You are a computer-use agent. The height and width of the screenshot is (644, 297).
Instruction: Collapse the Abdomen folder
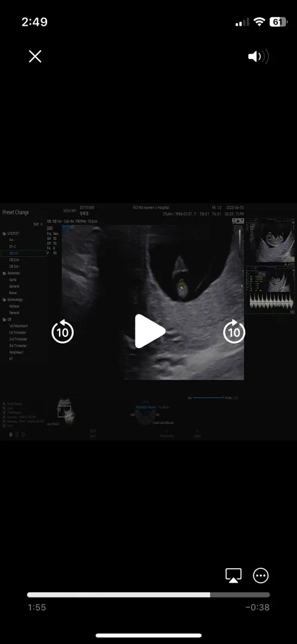pyautogui.click(x=11, y=273)
